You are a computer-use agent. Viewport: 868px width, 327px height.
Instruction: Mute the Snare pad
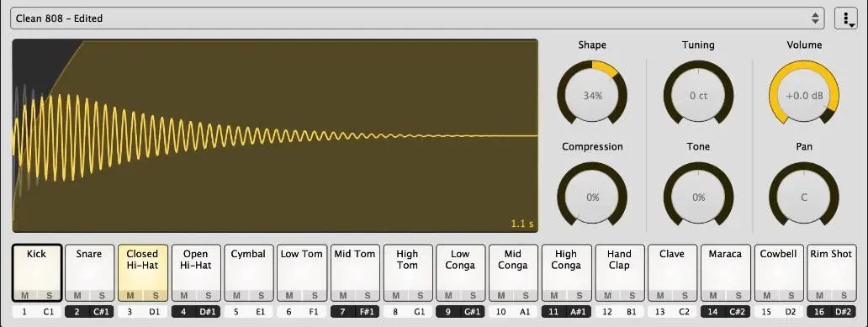[77, 295]
